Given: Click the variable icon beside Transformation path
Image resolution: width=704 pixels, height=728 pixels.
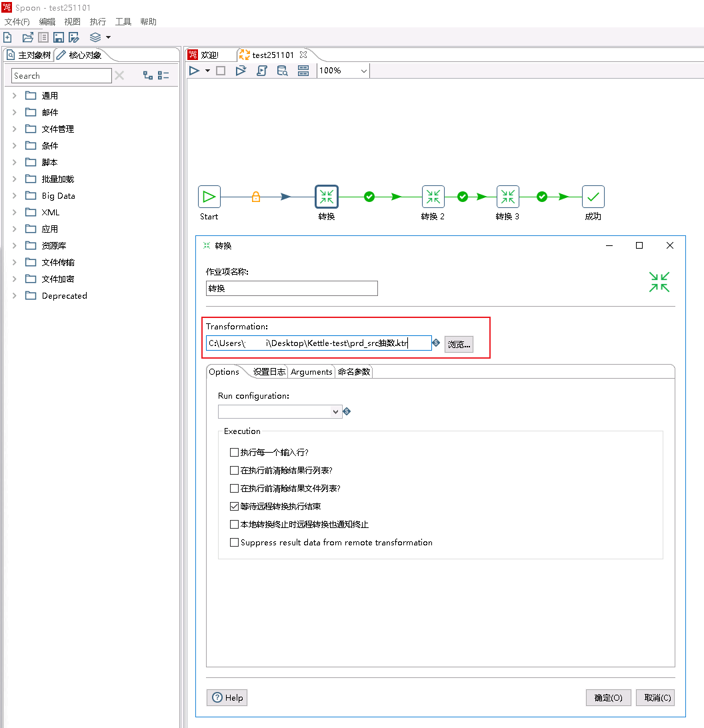Looking at the screenshot, I should 436,343.
